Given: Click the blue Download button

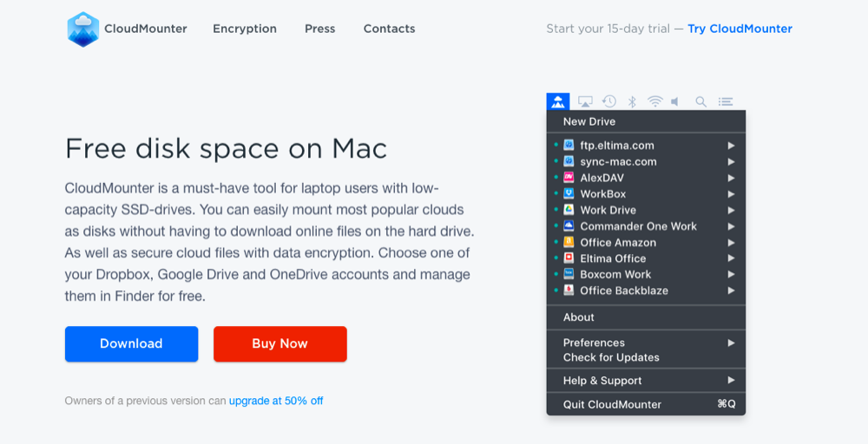Looking at the screenshot, I should (x=131, y=344).
